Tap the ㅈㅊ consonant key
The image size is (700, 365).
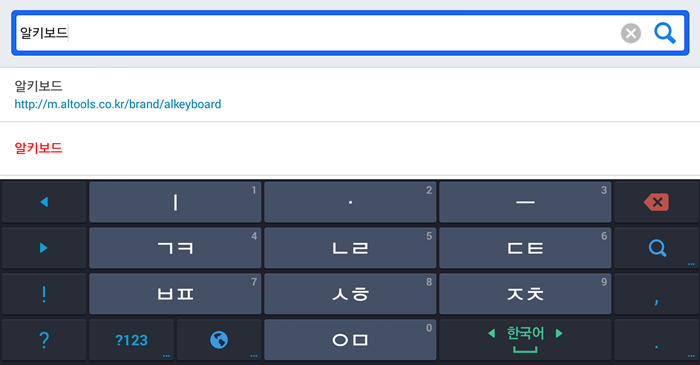point(525,294)
